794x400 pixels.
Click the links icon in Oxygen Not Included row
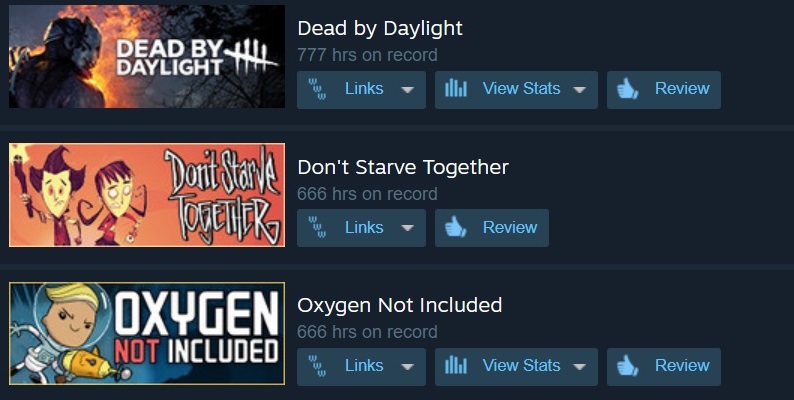[x=317, y=366]
